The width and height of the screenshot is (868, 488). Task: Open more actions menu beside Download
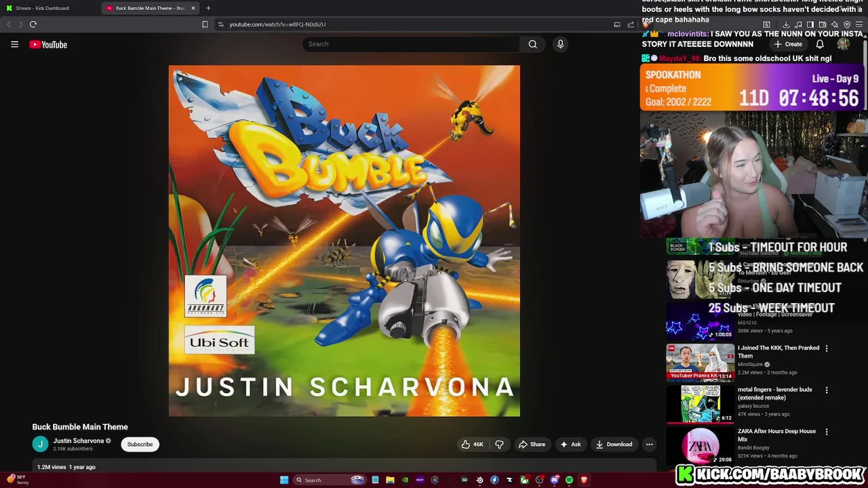pos(649,445)
